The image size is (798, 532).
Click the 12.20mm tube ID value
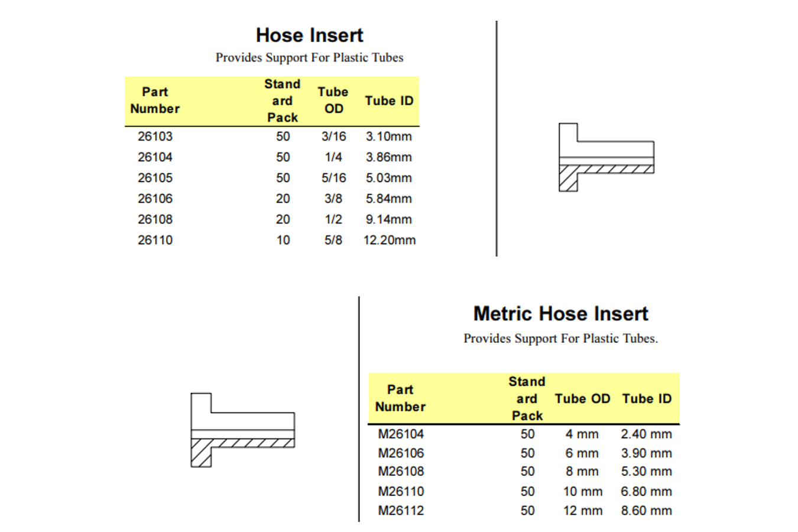pyautogui.click(x=390, y=240)
